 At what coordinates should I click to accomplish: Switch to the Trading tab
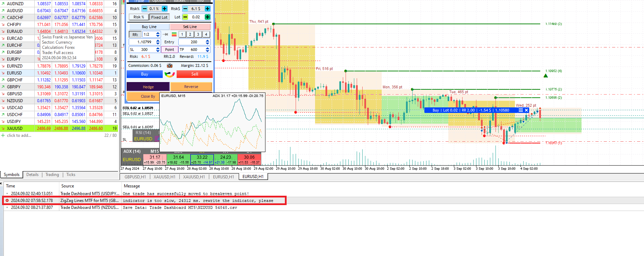click(52, 175)
